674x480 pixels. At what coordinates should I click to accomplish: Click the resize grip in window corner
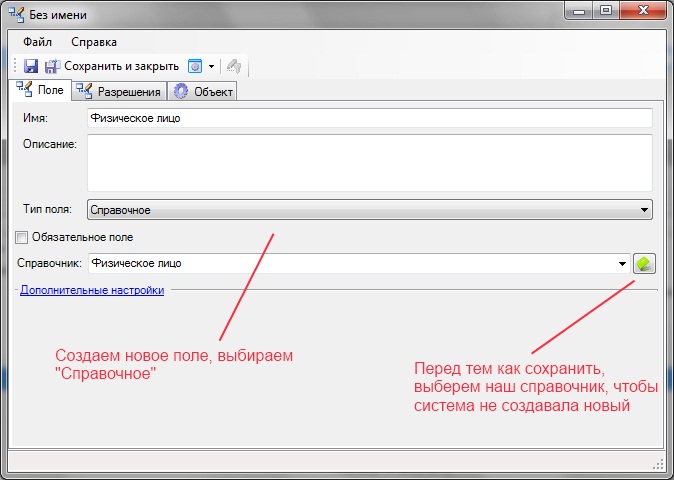tap(658, 465)
